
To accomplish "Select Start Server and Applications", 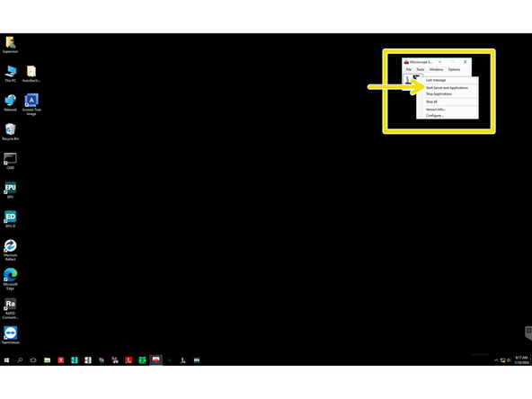I will point(448,88).
